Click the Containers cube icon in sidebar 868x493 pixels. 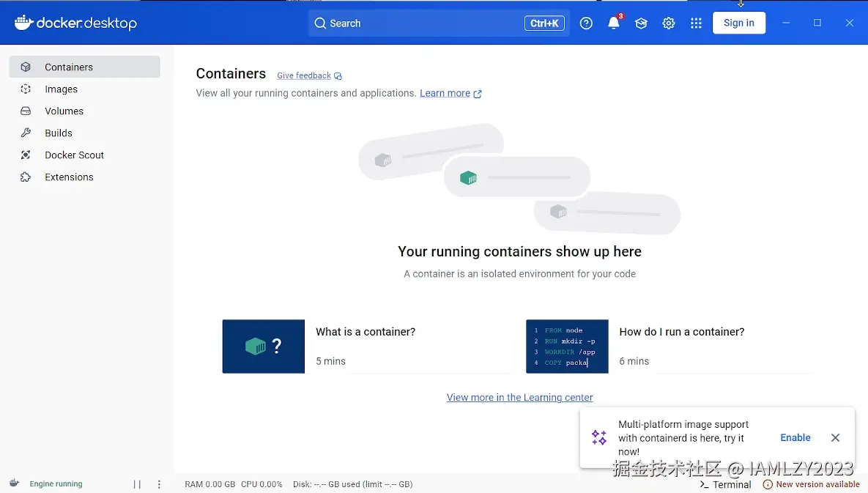tap(26, 67)
